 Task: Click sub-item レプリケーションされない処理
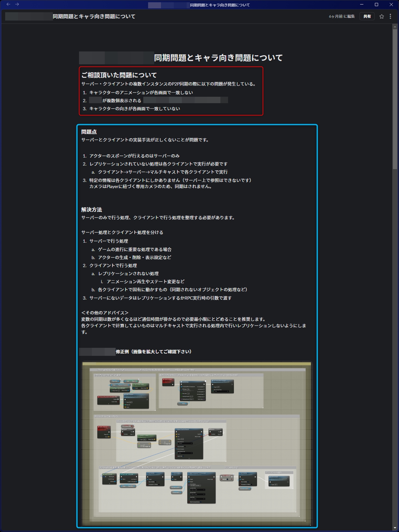[128, 274]
